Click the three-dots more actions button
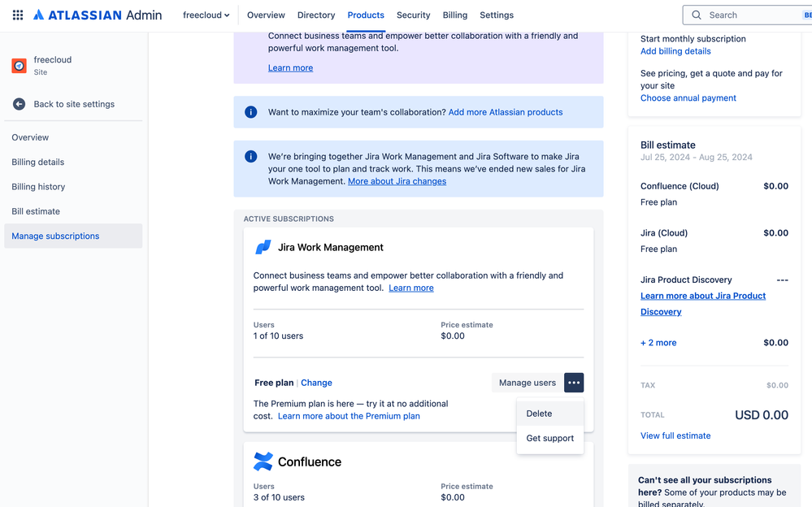The width and height of the screenshot is (812, 507). tap(574, 383)
